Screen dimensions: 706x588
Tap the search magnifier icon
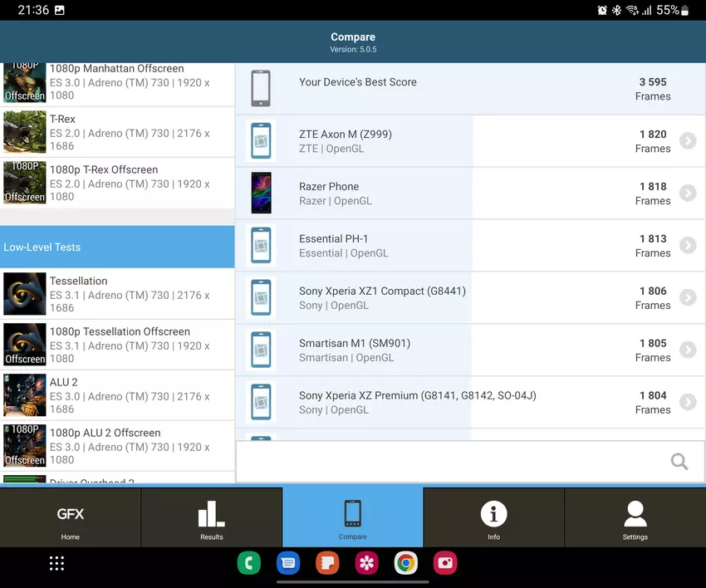pyautogui.click(x=679, y=462)
